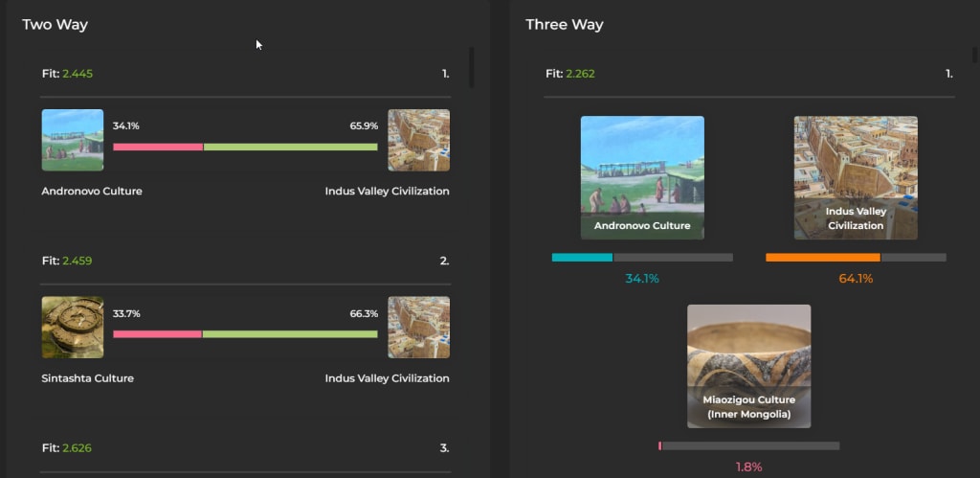The image size is (980, 478).
Task: Click the Three Way panel heading
Action: point(564,25)
